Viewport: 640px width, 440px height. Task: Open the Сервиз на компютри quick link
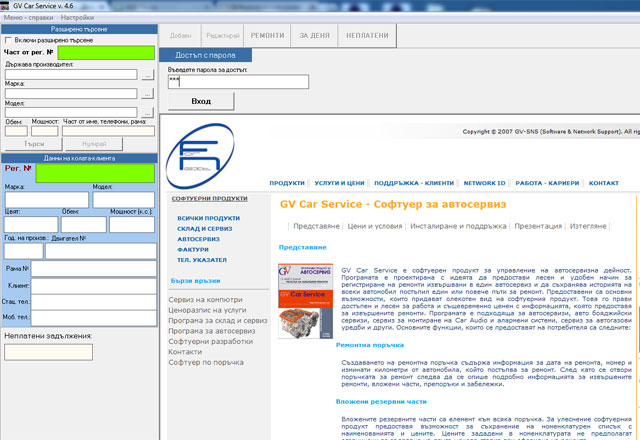pos(205,300)
